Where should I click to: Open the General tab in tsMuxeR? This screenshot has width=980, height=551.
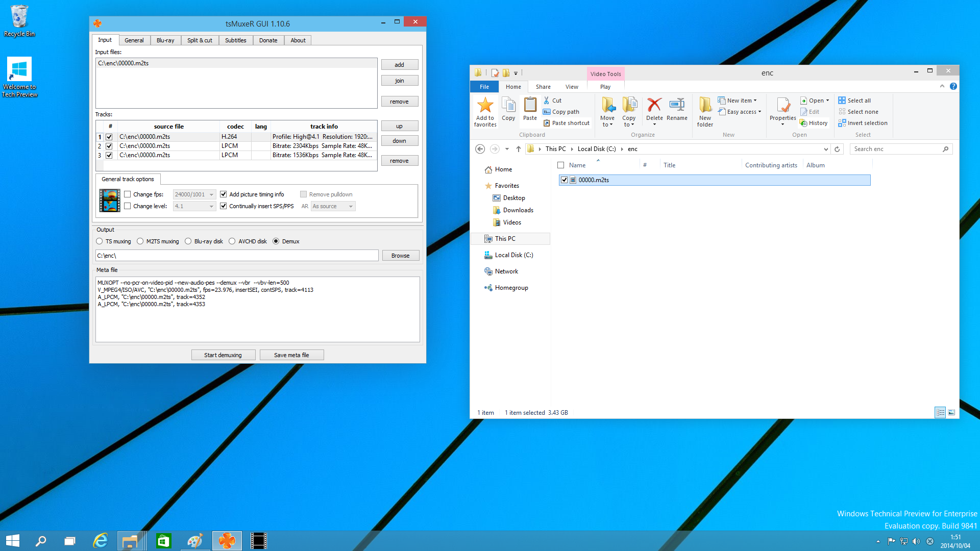[x=134, y=40]
